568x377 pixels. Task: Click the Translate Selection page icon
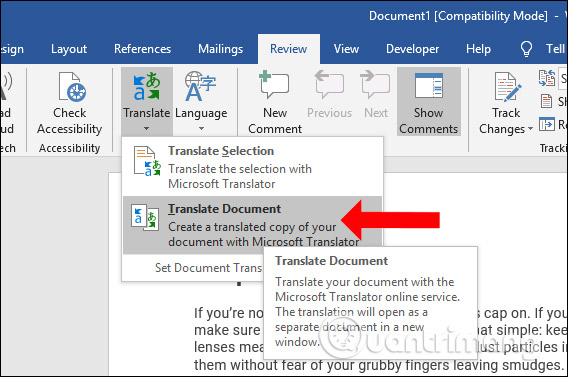(147, 161)
